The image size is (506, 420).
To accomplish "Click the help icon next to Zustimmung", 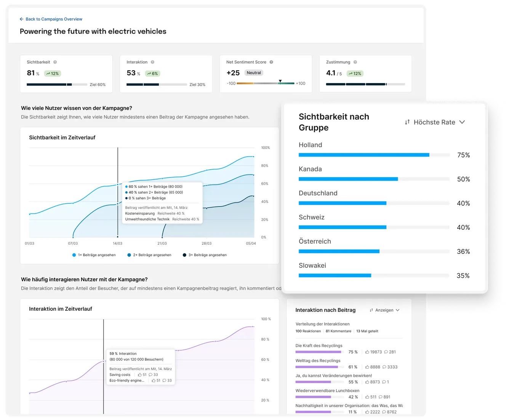I will tap(354, 62).
